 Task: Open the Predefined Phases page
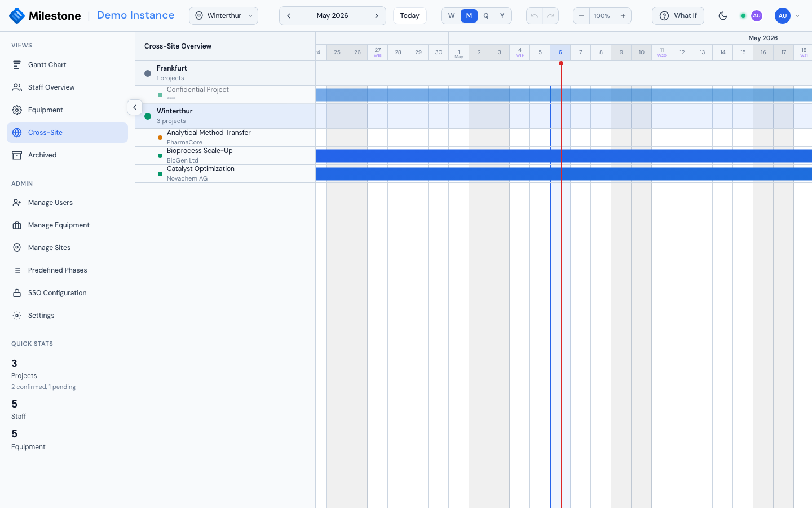(67, 270)
